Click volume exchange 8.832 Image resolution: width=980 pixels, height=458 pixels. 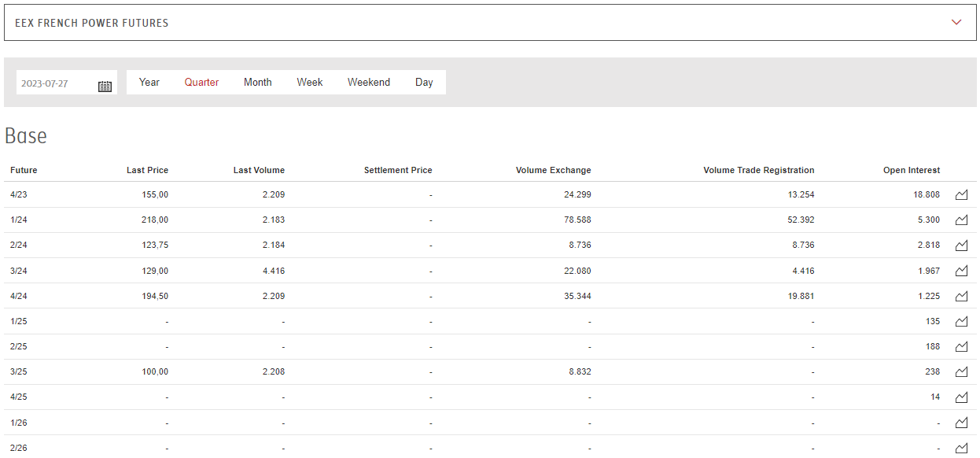[x=580, y=371]
